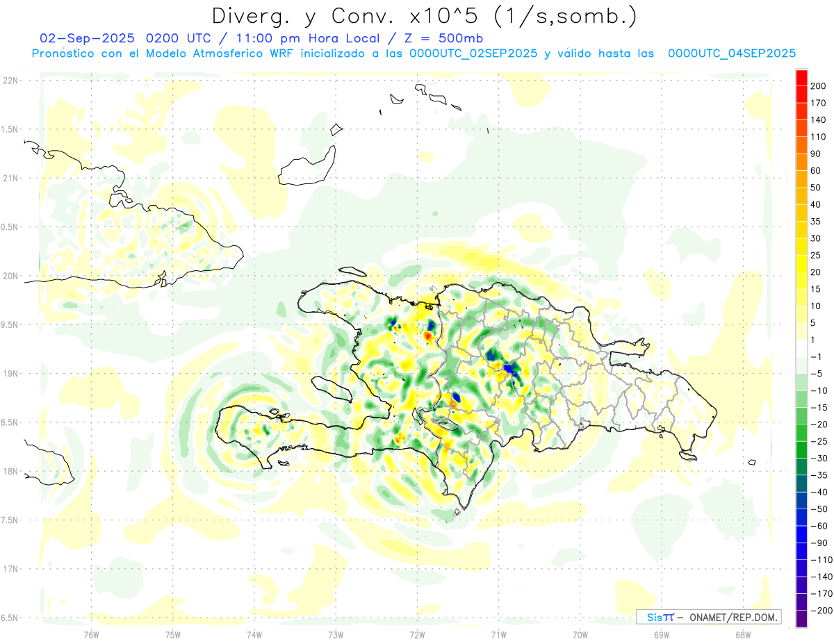This screenshot has height=644, width=834.
Task: Click the '-140' value on the color scale
Action: click(821, 577)
